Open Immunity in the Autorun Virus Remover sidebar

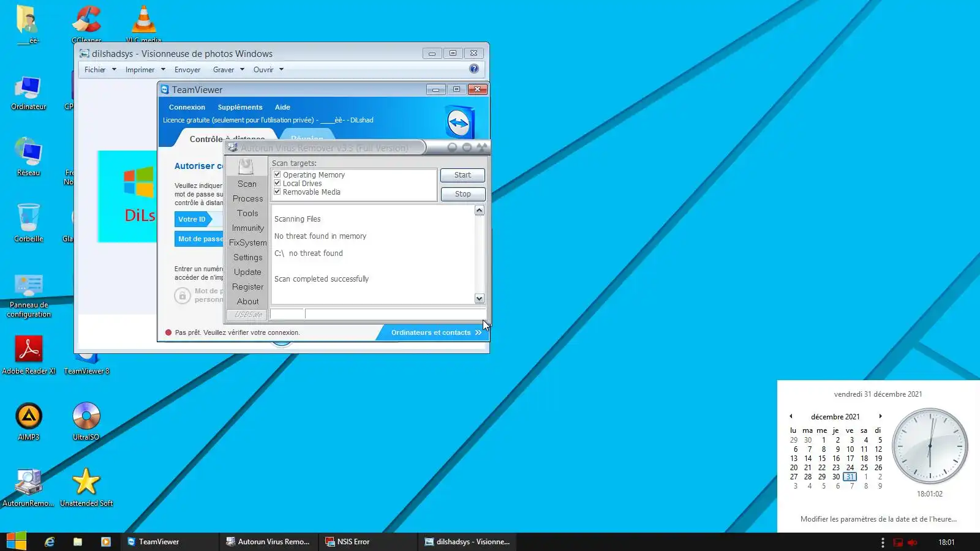pyautogui.click(x=247, y=228)
